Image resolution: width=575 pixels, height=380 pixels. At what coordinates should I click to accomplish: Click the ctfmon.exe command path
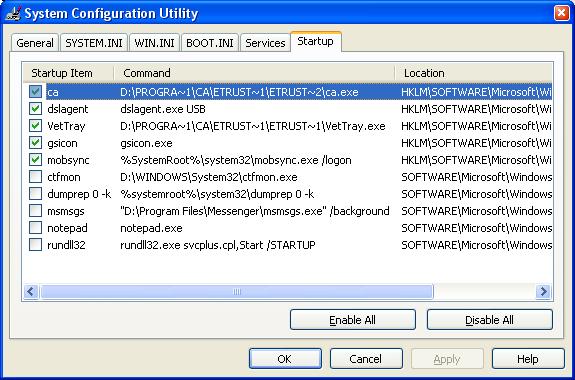[209, 177]
